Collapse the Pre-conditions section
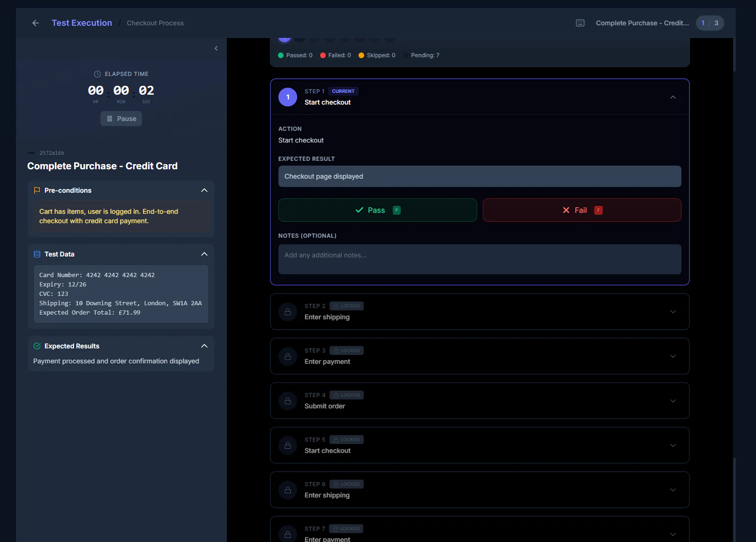The width and height of the screenshot is (756, 542). pos(204,190)
